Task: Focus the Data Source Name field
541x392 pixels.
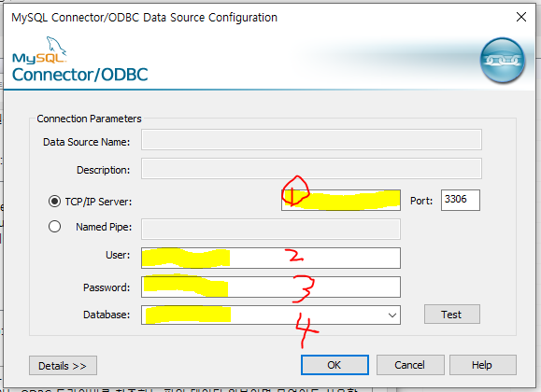Action: coord(311,140)
